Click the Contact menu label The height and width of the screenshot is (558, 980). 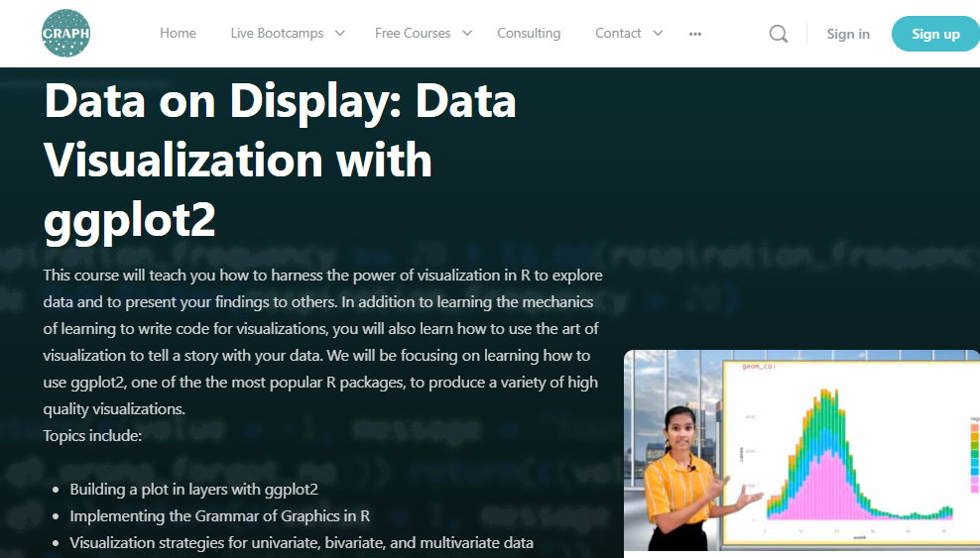click(x=618, y=34)
